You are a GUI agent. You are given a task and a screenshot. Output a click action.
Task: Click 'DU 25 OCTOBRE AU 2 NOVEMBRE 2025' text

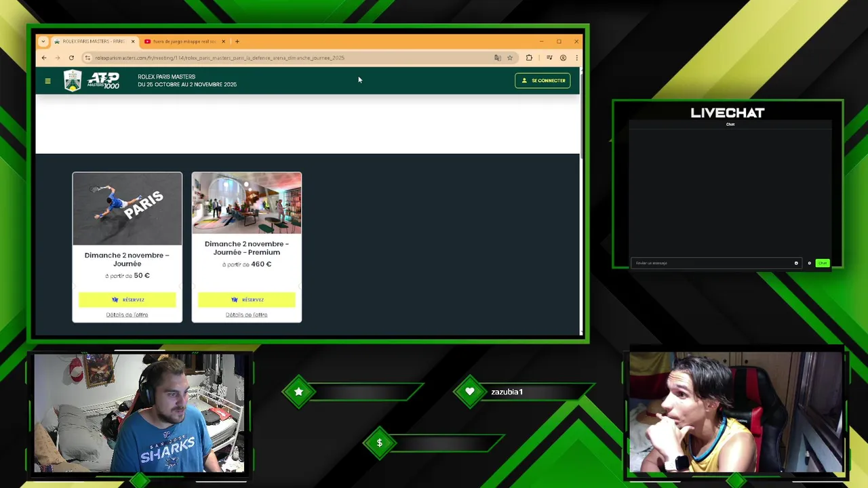187,85
